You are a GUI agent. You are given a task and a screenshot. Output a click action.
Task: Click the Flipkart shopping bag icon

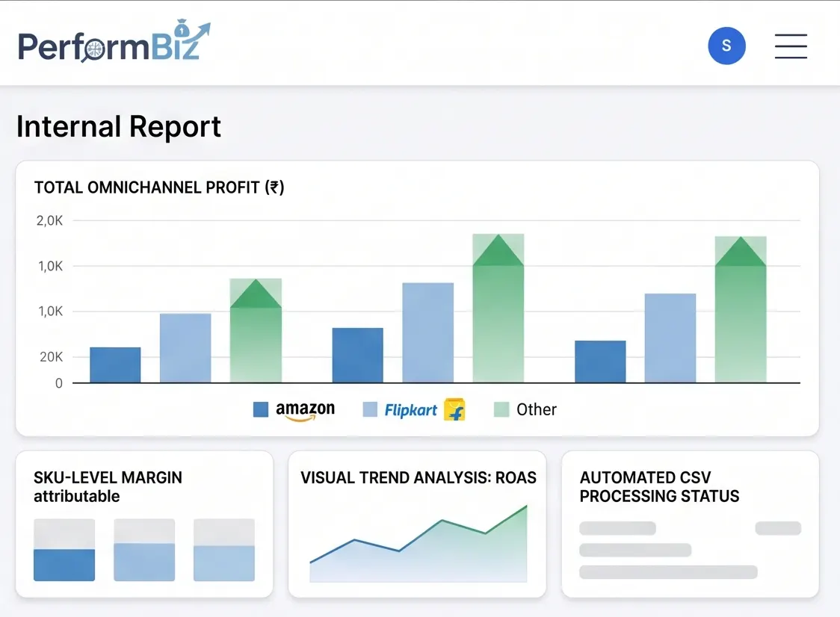pyautogui.click(x=454, y=410)
